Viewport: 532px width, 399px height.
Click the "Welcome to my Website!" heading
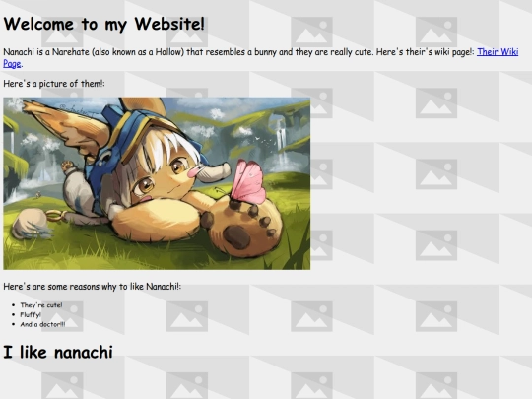[x=103, y=24]
